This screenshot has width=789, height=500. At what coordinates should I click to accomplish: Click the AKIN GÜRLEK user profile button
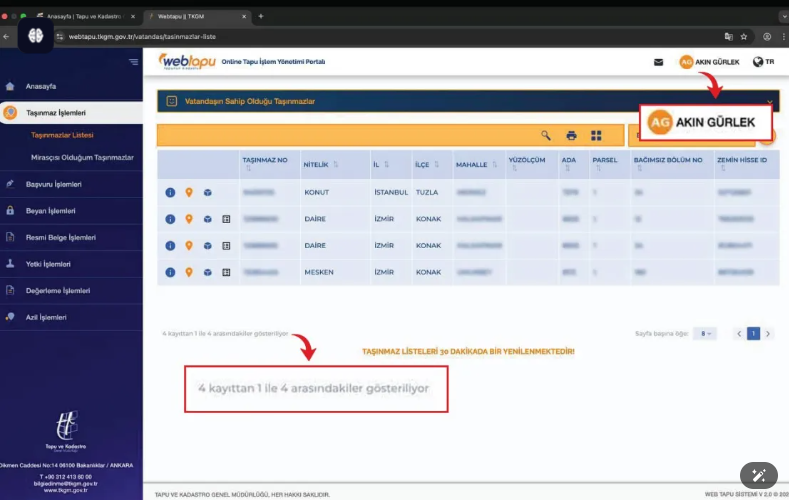click(711, 62)
